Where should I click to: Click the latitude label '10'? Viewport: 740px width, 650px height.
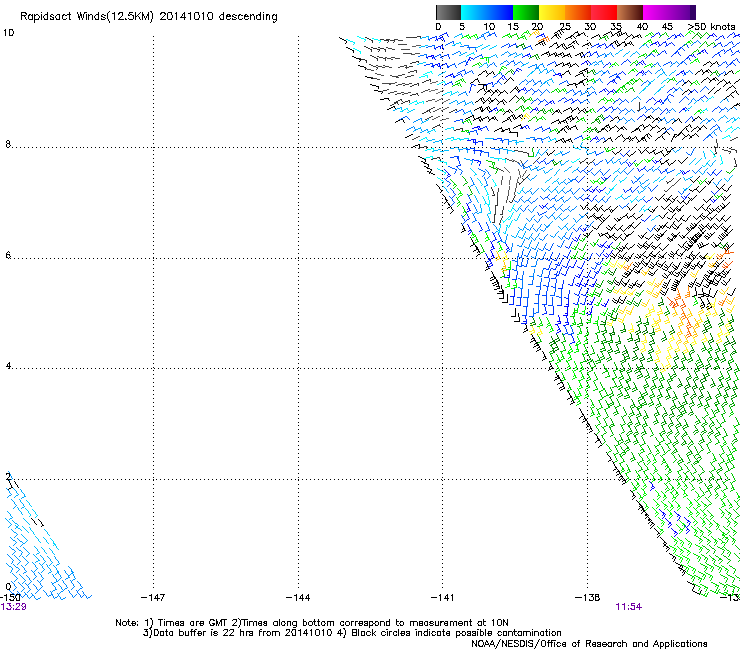(x=8, y=33)
